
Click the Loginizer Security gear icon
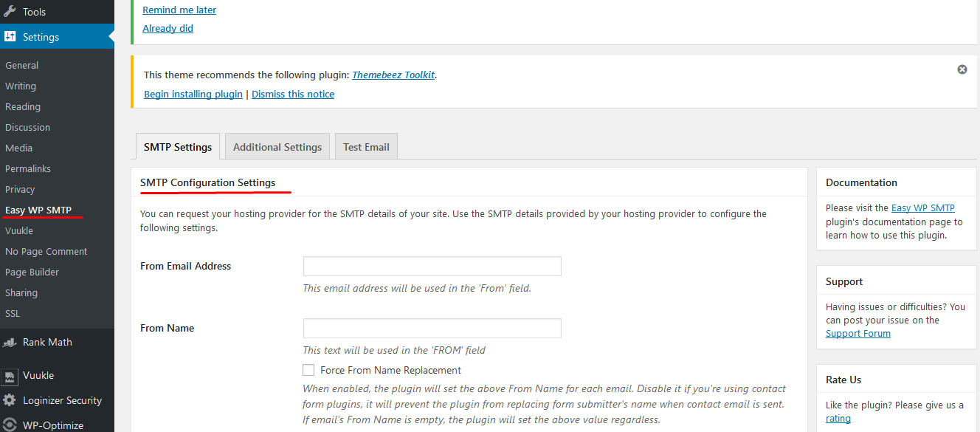(x=10, y=400)
